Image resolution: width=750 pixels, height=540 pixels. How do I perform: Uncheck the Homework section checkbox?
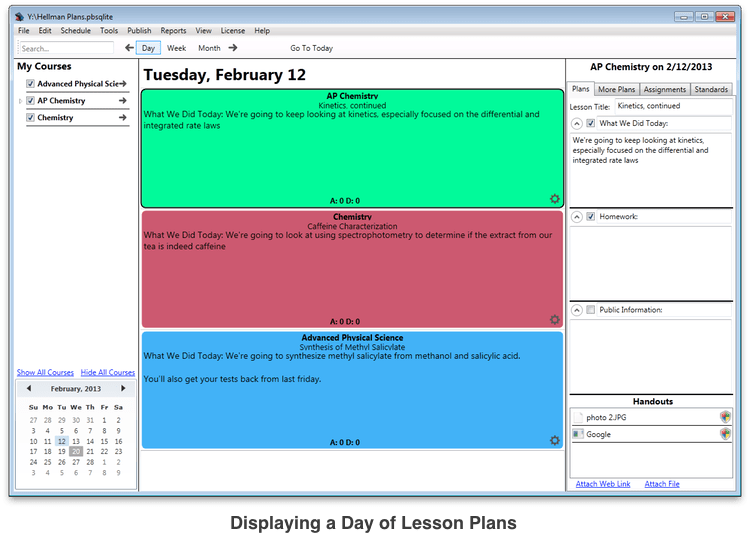coord(591,217)
